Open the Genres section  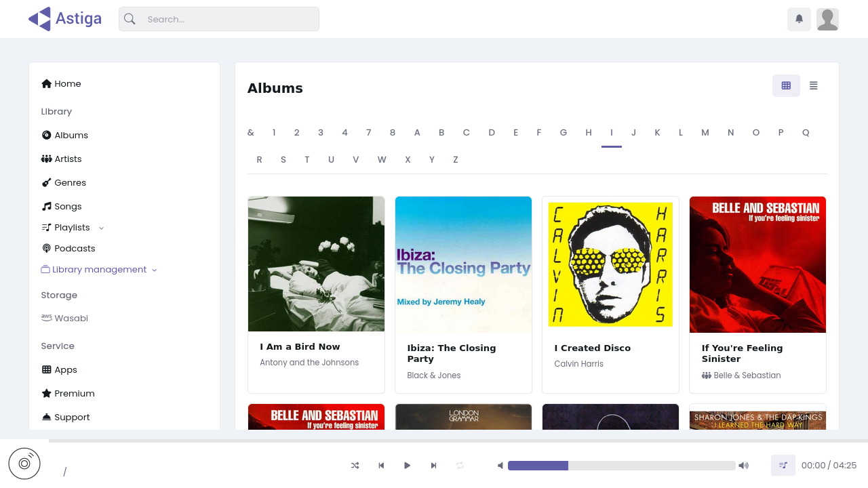70,182
